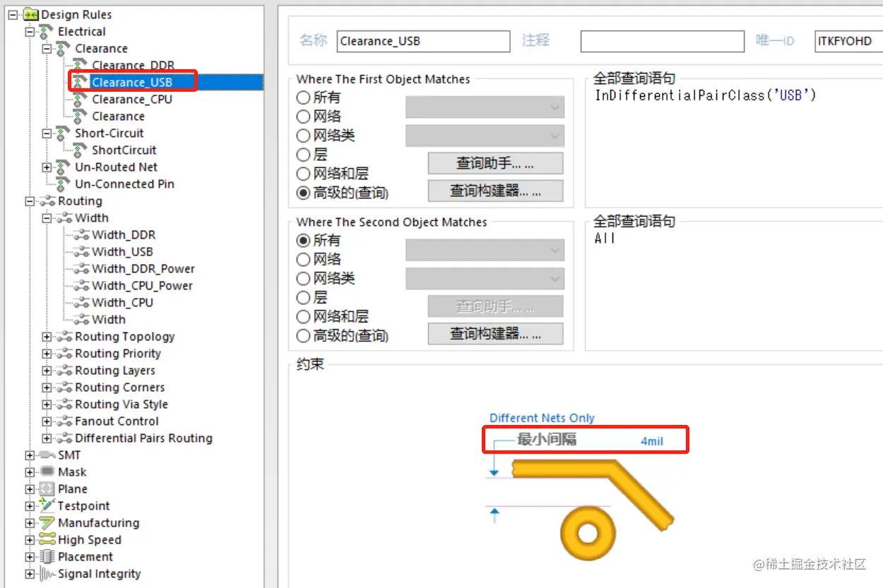Click the Clearance_CPU rule icon
The width and height of the screenshot is (883, 588).
pyautogui.click(x=81, y=99)
